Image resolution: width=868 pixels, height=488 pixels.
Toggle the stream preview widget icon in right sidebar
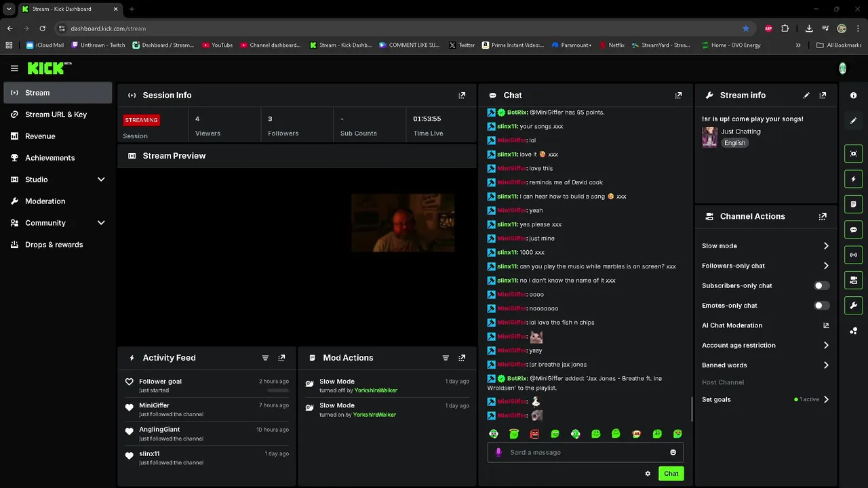pos(853,154)
